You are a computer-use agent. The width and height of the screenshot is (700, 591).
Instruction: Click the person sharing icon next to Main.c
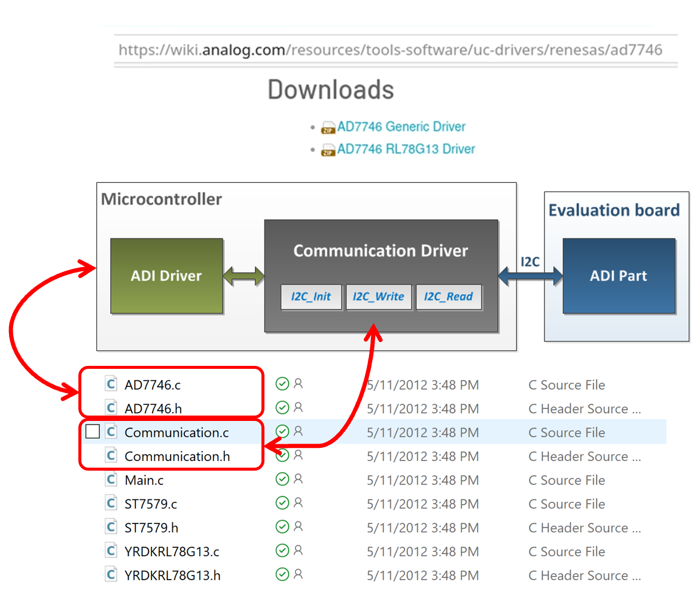pos(297,479)
